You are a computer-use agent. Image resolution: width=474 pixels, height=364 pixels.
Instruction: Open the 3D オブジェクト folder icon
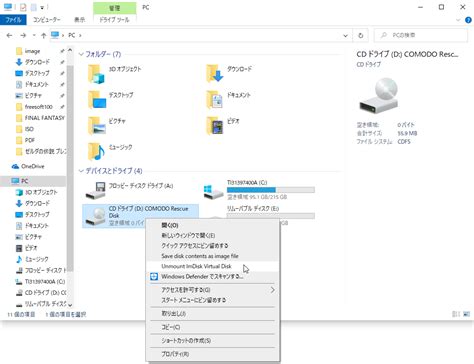[x=97, y=74]
